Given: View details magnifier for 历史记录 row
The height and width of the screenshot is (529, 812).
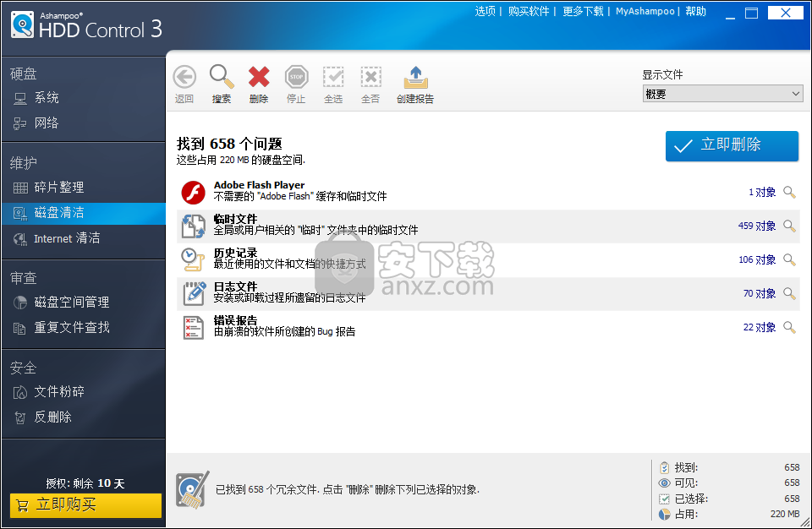Looking at the screenshot, I should click(x=789, y=259).
